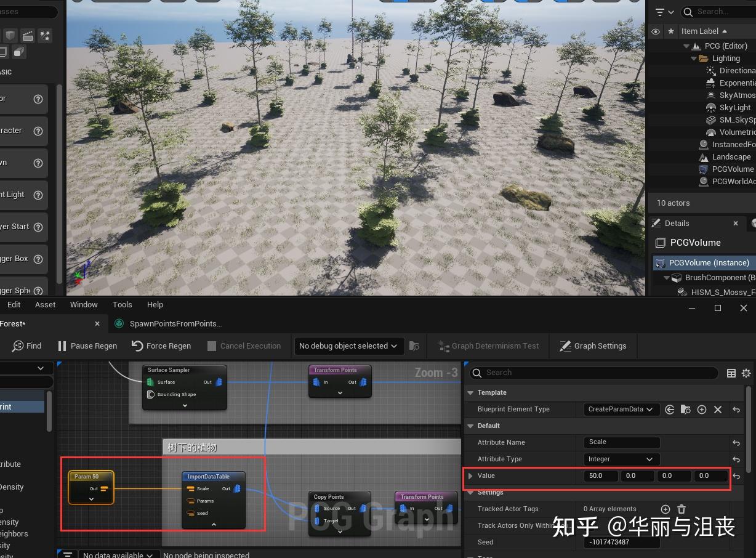756x558 pixels.
Task: Open the Attribute Type dropdown showing Integer
Action: (621, 459)
